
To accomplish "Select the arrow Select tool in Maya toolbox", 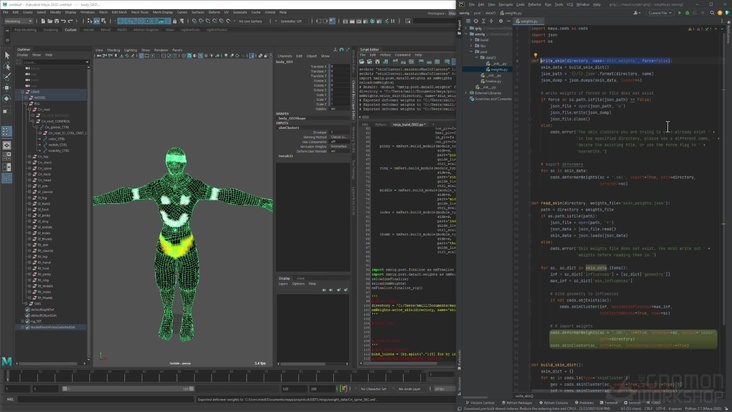I will point(7,56).
